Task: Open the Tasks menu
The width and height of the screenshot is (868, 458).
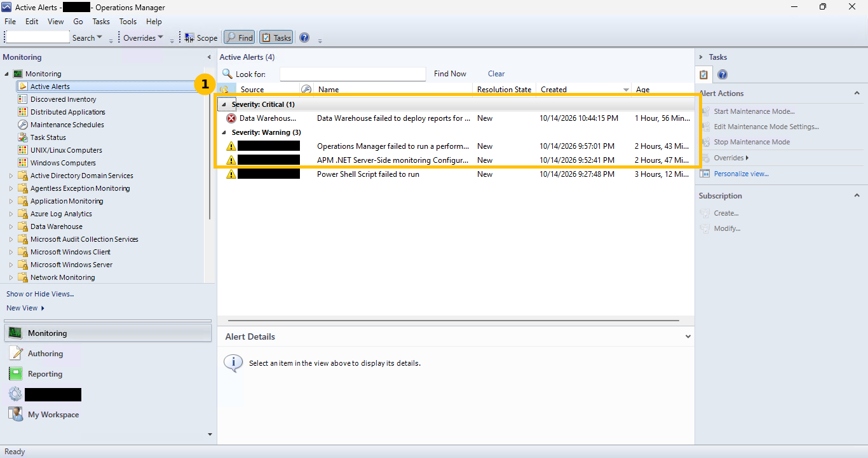Action: point(101,22)
